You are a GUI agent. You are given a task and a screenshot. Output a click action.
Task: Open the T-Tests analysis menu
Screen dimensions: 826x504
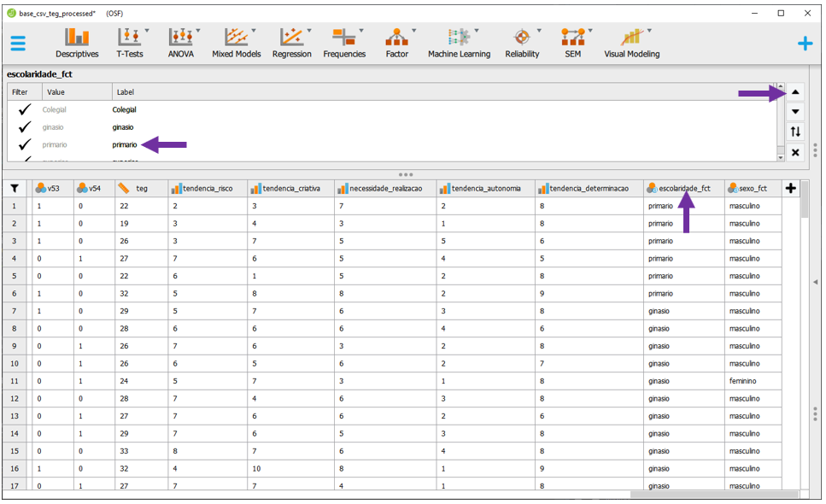coord(130,43)
